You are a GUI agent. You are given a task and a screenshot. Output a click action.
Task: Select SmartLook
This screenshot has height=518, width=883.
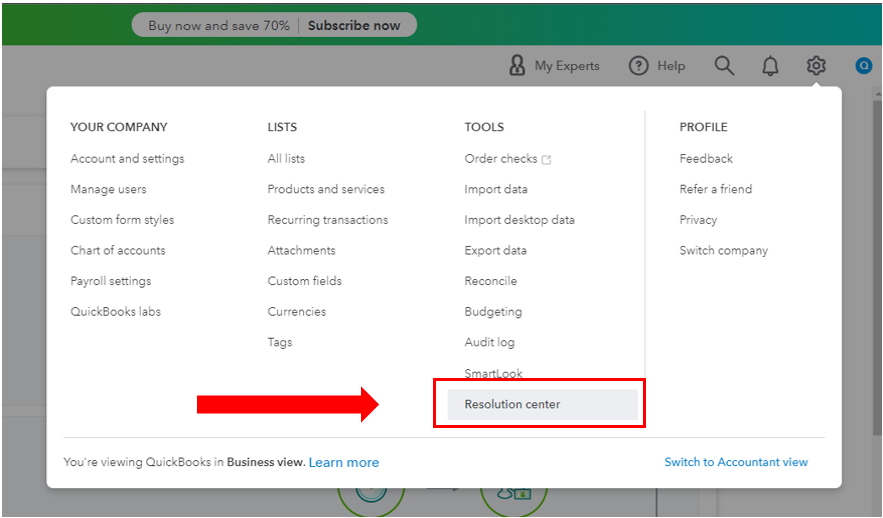(493, 373)
